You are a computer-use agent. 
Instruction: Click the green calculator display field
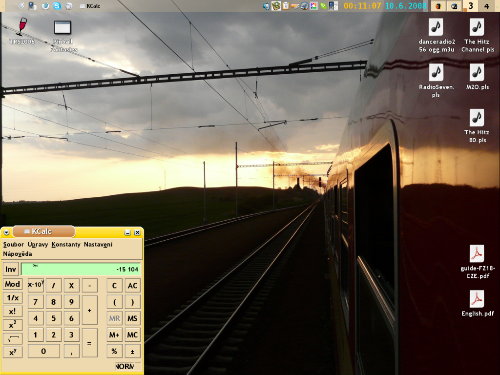click(81, 269)
